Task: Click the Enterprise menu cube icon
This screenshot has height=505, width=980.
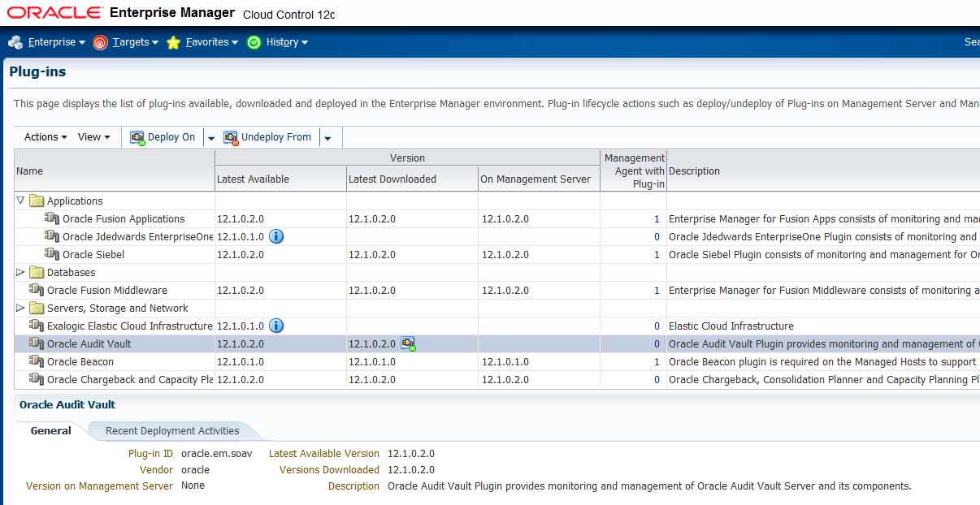Action: click(x=15, y=42)
